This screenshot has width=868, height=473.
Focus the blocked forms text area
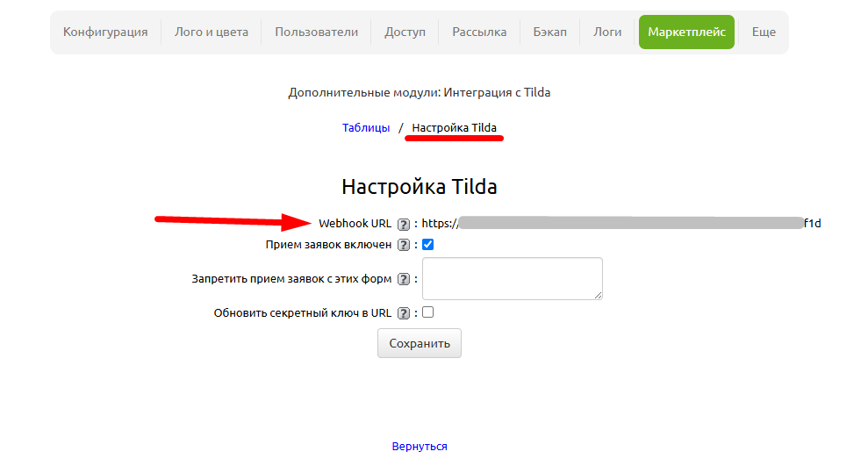pos(512,278)
